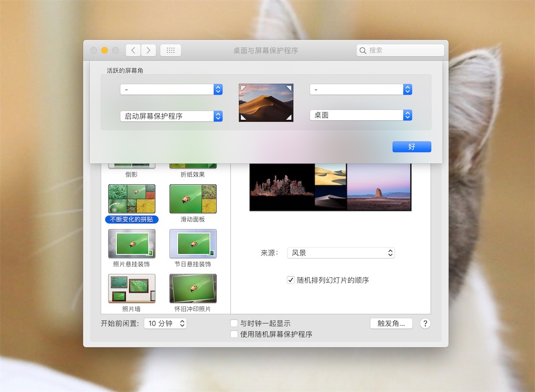
Task: Go back with the left arrow button
Action: [x=133, y=50]
